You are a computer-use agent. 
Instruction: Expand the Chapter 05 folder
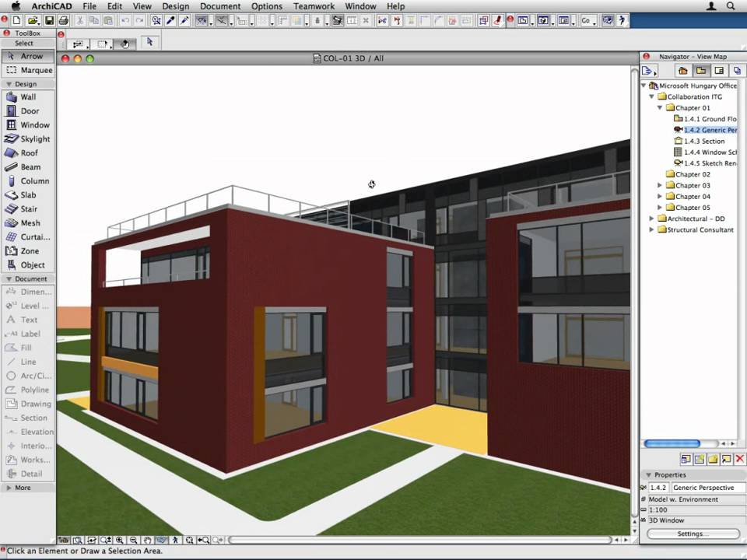(x=660, y=207)
